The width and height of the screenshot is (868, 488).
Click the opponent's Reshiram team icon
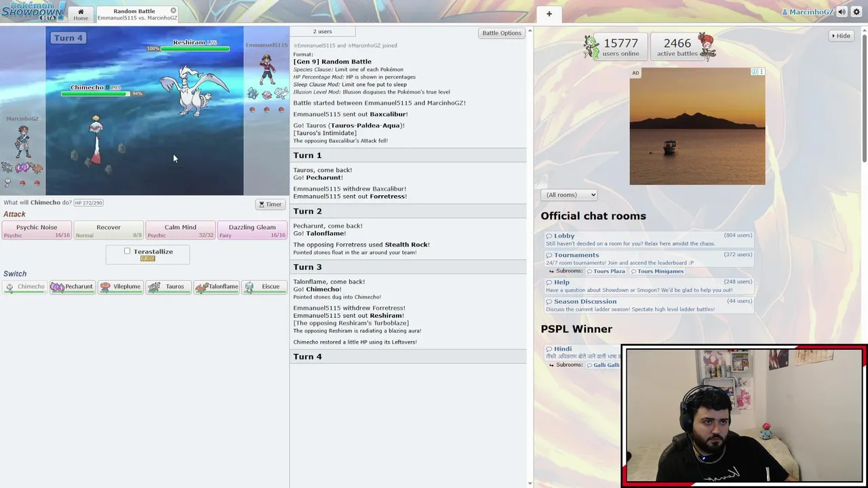280,94
